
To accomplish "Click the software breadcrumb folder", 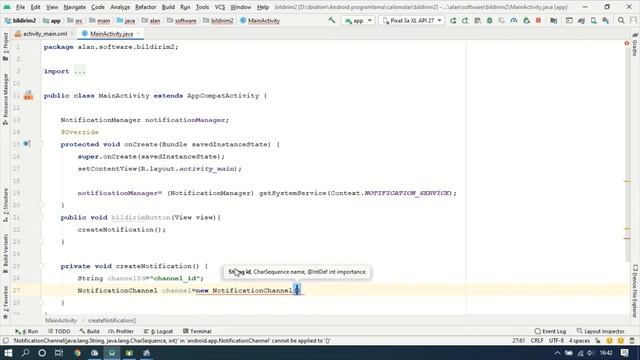I will (182, 20).
